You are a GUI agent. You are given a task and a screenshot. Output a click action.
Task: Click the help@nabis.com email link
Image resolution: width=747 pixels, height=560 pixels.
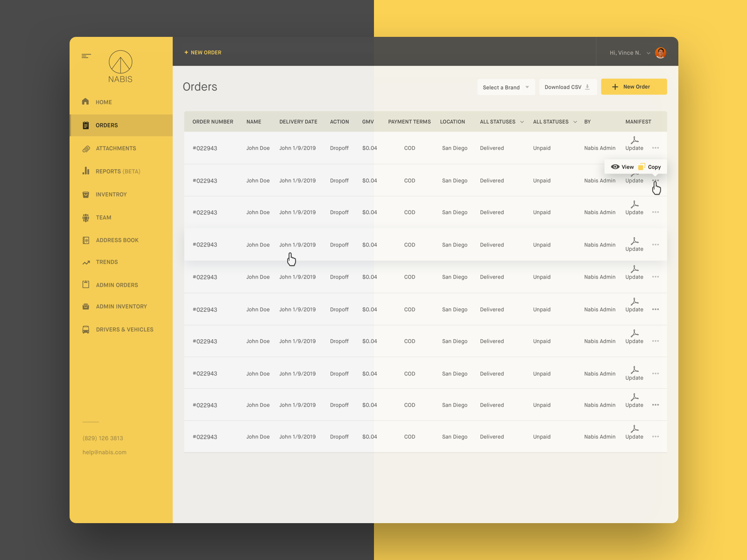tap(104, 452)
